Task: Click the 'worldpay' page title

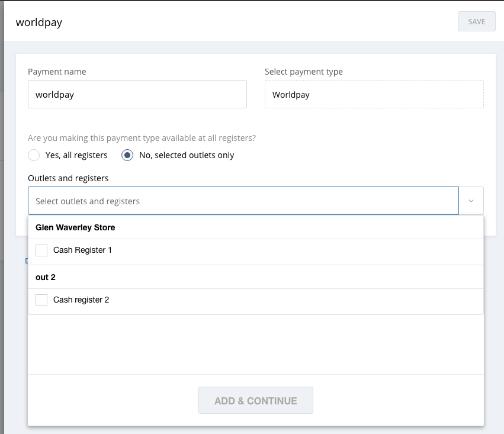Action: point(39,22)
